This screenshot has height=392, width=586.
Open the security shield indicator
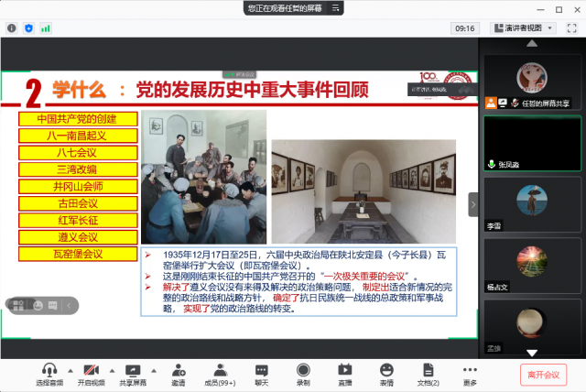coord(28,28)
